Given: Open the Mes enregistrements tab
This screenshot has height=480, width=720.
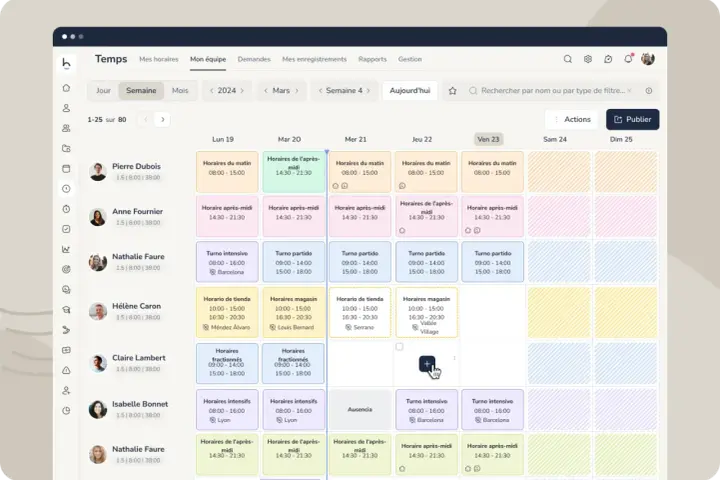Looking at the screenshot, I should (x=314, y=59).
